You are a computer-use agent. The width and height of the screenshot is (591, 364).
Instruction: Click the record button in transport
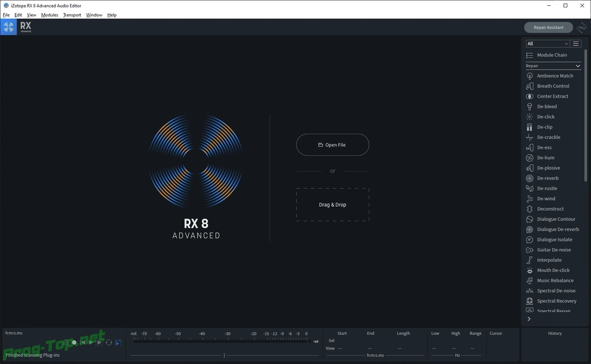pos(74,342)
